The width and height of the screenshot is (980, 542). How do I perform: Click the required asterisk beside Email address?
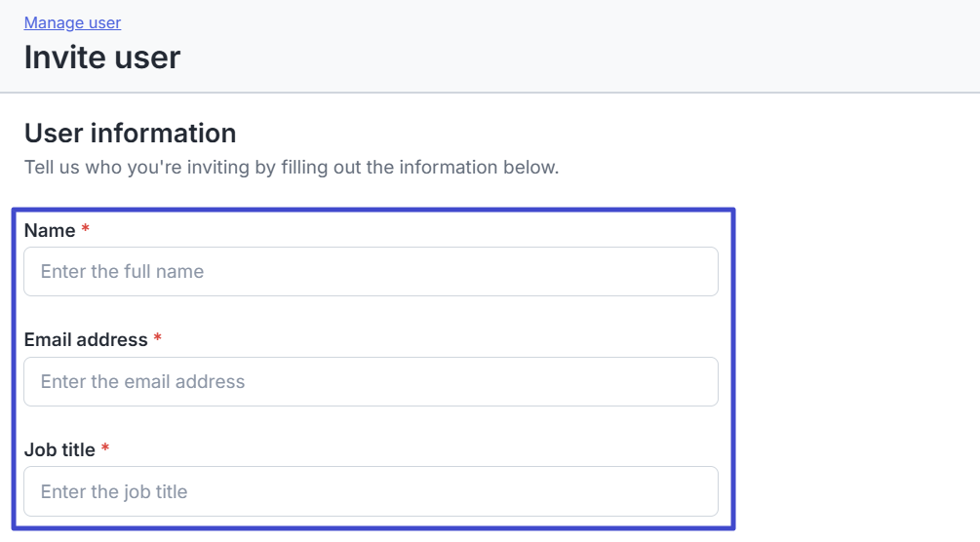tap(158, 339)
